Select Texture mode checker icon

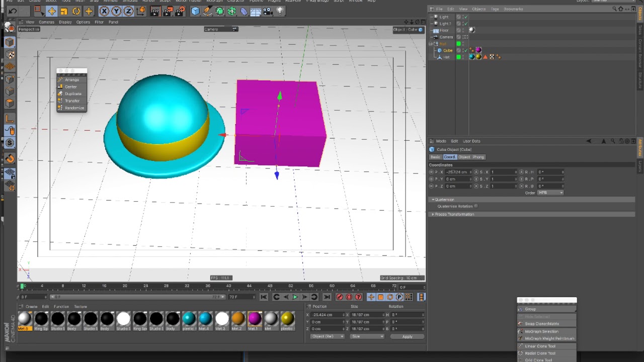[x=10, y=54]
